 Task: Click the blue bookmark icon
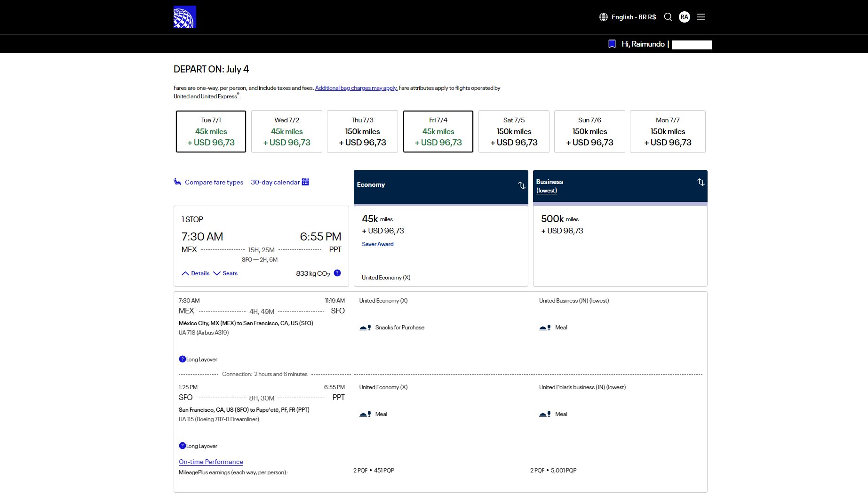tap(612, 44)
